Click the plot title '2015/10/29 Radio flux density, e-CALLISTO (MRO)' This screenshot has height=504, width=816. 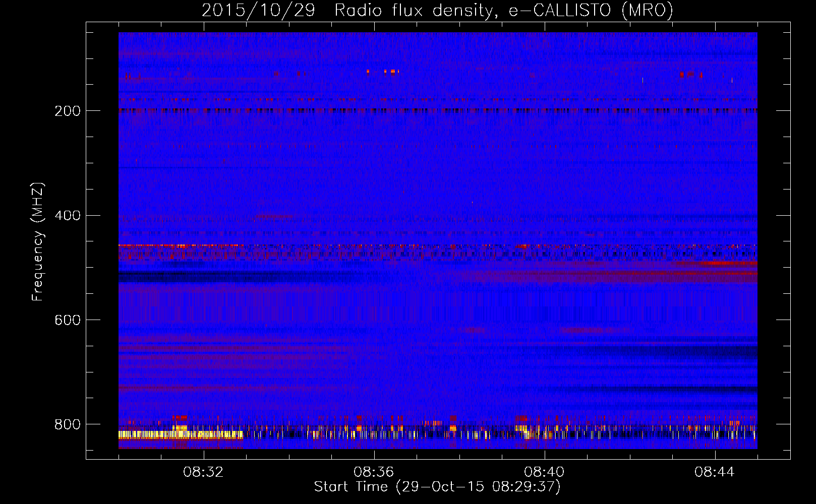(x=437, y=10)
